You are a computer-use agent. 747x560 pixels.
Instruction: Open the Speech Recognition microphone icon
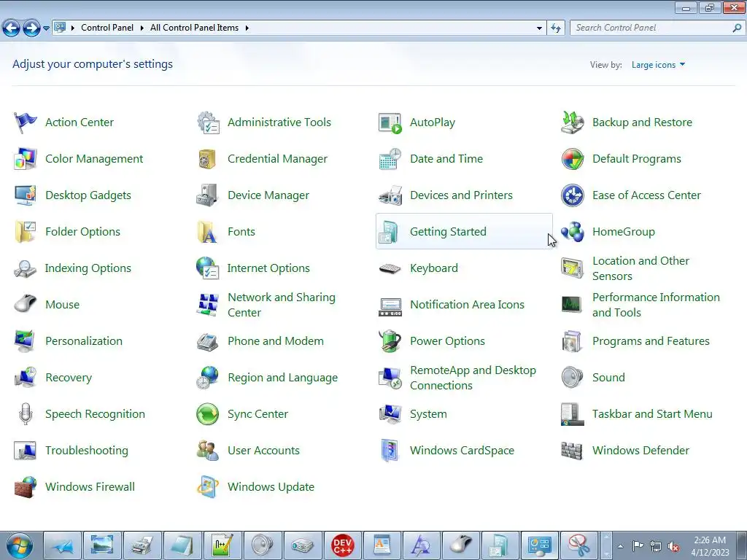tap(26, 414)
